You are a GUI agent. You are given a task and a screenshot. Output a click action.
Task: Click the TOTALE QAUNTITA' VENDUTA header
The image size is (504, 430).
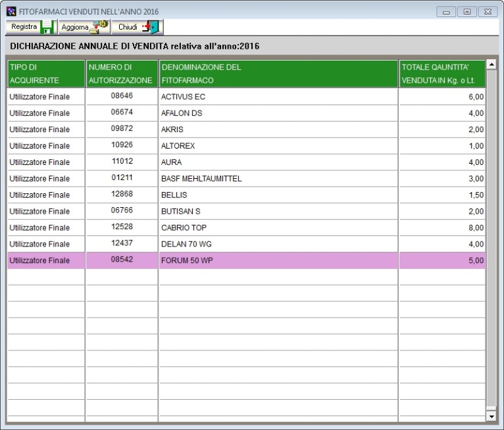click(x=442, y=74)
